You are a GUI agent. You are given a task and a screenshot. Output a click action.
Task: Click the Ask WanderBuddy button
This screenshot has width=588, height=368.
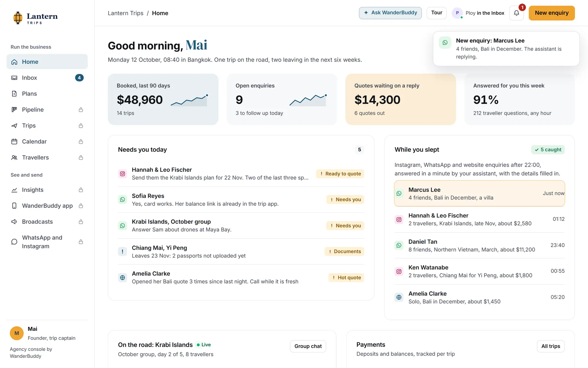(390, 13)
